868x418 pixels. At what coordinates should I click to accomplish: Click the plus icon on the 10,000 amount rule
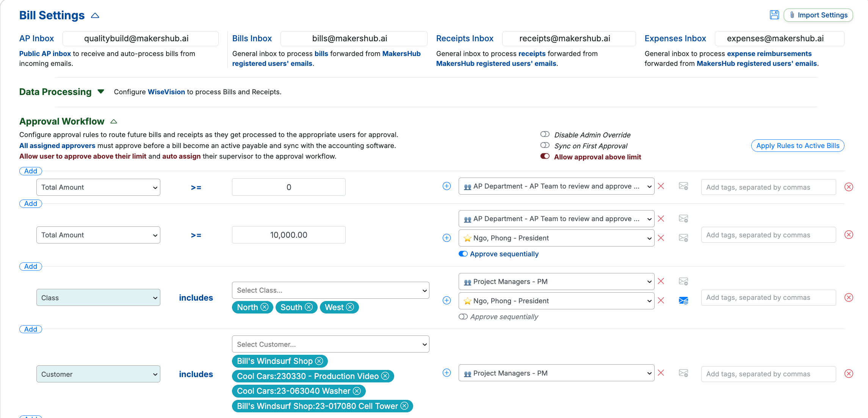(447, 238)
